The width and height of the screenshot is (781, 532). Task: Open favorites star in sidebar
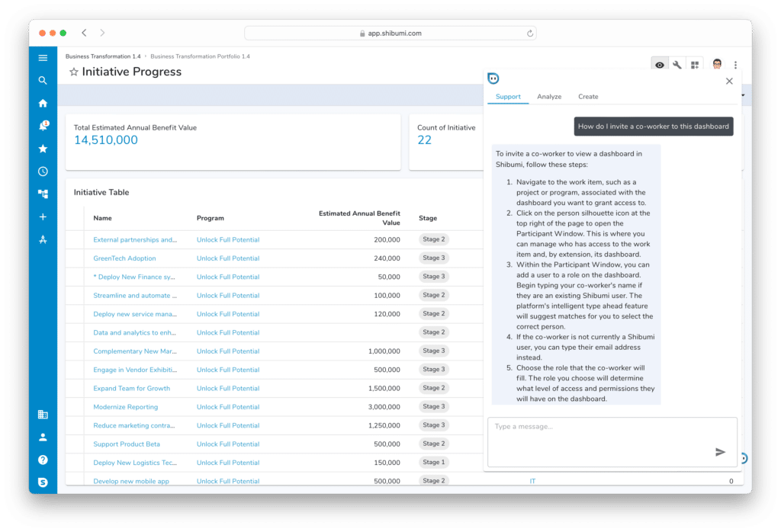[43, 149]
